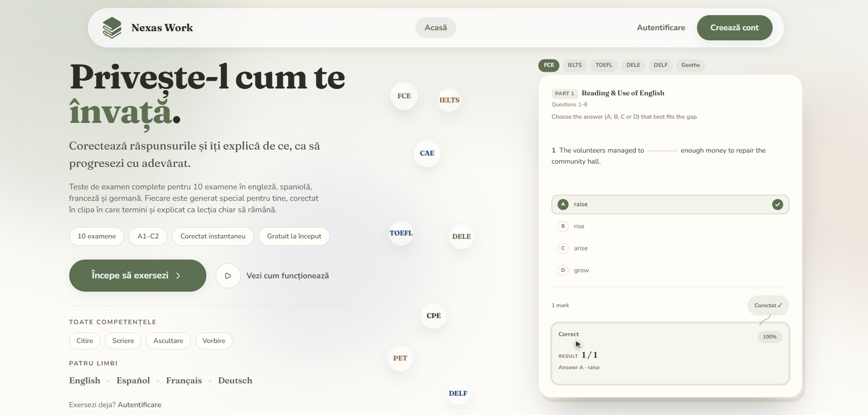Switch to the DELF exam tab
Image resolution: width=868 pixels, height=415 pixels.
tap(661, 65)
